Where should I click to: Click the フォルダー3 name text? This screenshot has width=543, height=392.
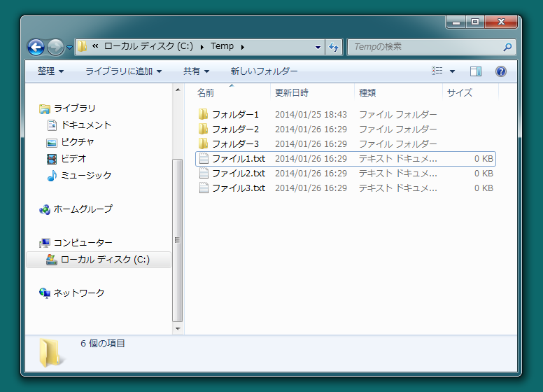click(x=235, y=143)
